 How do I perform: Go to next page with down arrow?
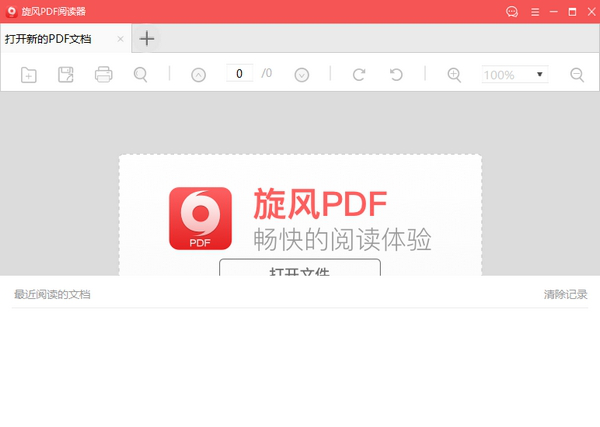[302, 75]
